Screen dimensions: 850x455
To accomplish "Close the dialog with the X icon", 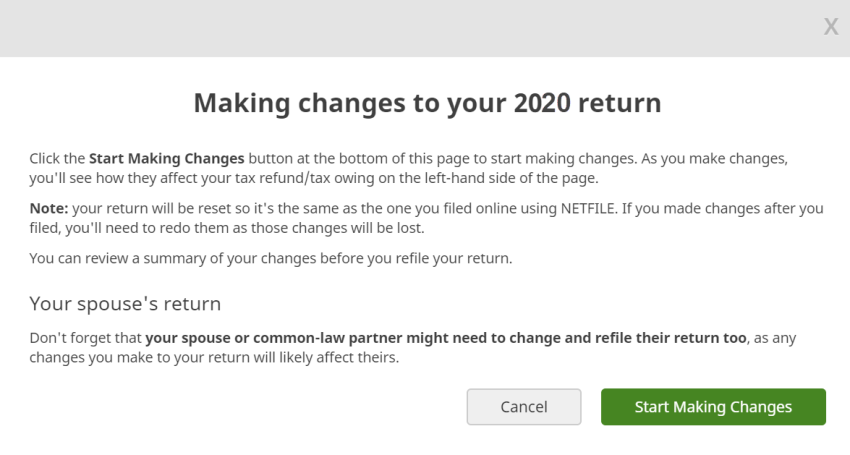I will click(830, 27).
